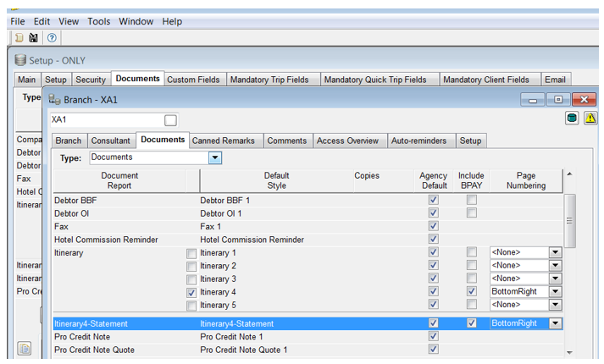The image size is (604, 364).
Task: Open the Type Documents dropdown
Action: coord(215,157)
